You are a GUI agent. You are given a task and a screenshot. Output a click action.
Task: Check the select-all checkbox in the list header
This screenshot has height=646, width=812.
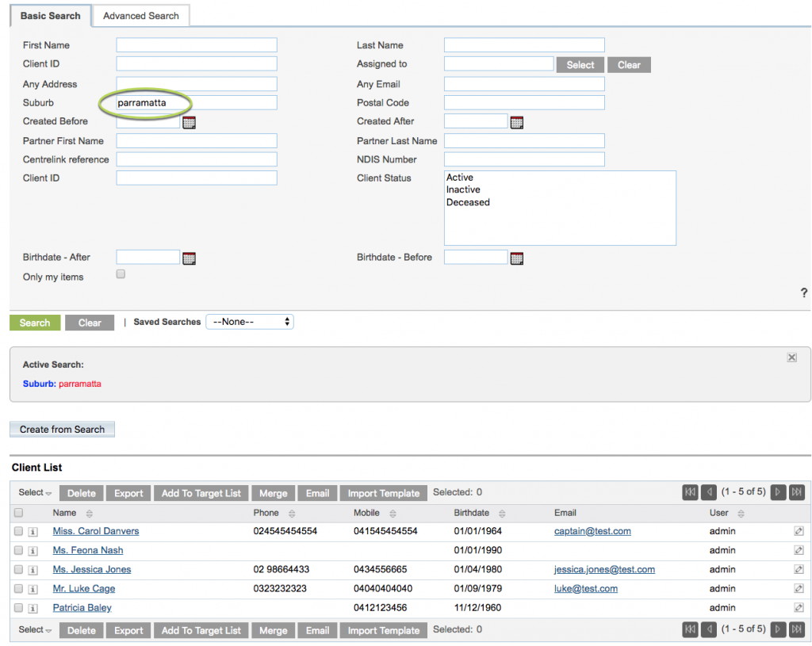tap(18, 513)
